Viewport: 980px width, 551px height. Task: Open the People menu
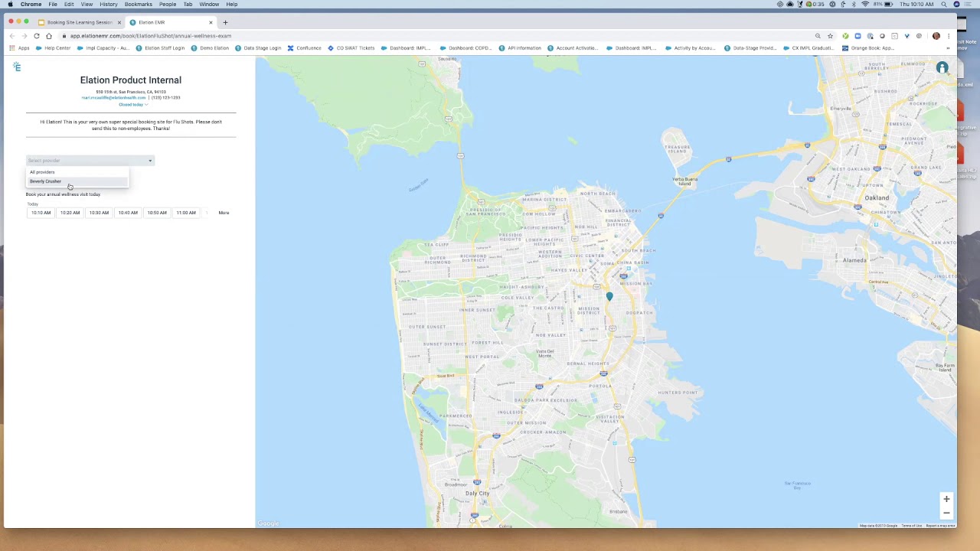[168, 5]
